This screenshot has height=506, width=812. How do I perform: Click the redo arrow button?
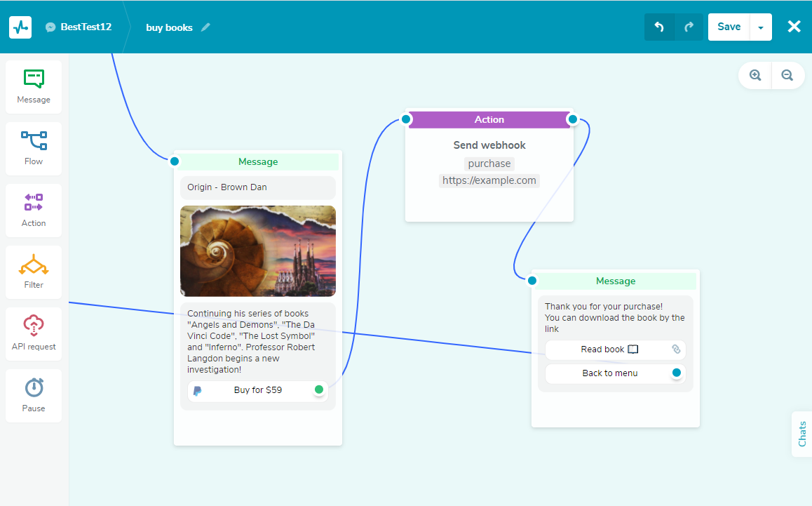[689, 27]
